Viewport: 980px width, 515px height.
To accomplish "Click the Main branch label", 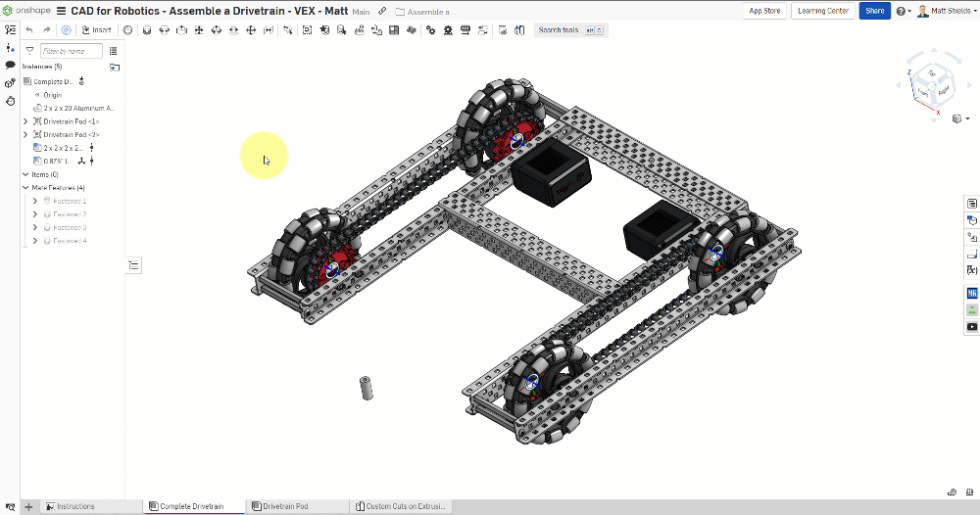I will coord(361,12).
